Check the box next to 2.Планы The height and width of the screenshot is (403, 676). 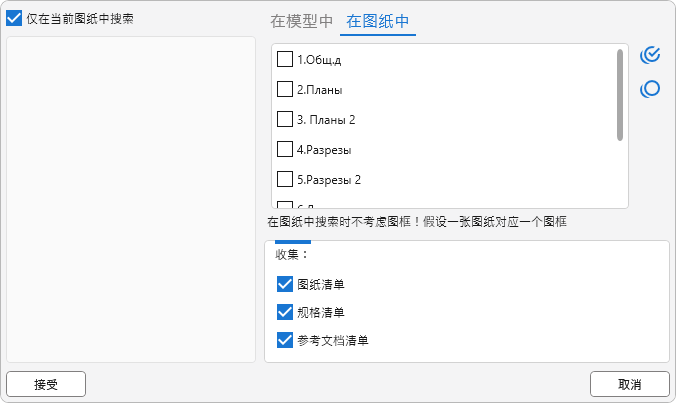pos(285,89)
